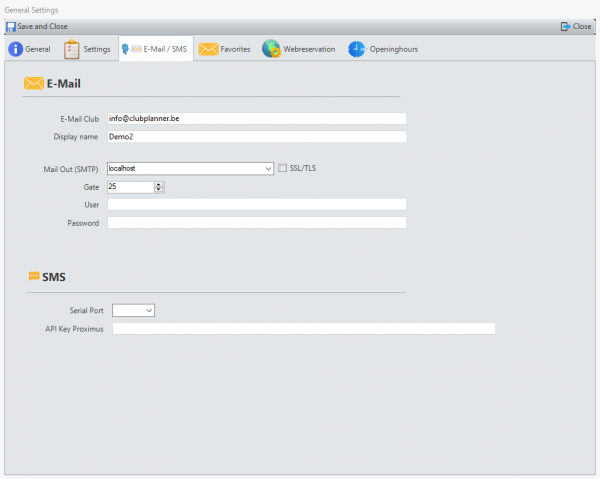
Task: Click the blue info icon for General
Action: pos(16,49)
